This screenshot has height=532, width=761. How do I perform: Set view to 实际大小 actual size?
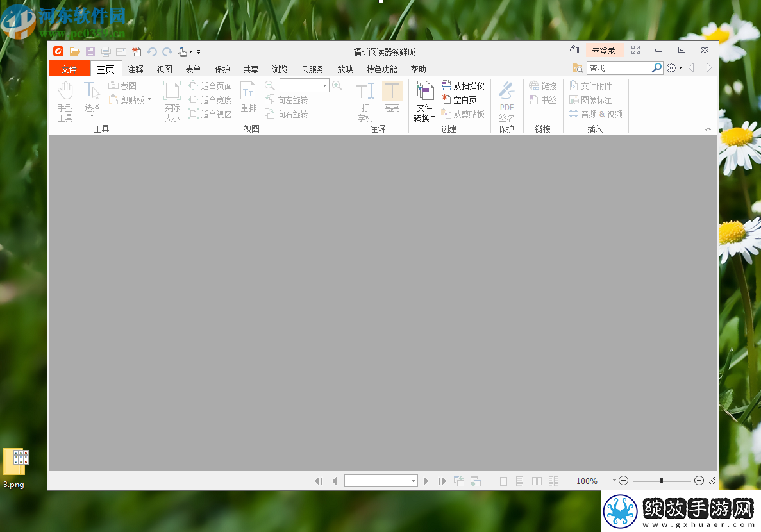[172, 101]
